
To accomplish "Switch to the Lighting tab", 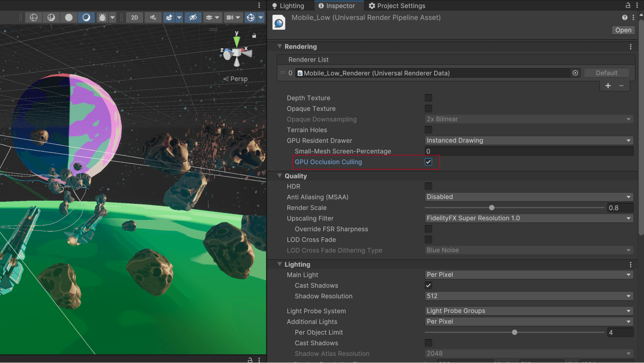I will [x=290, y=5].
